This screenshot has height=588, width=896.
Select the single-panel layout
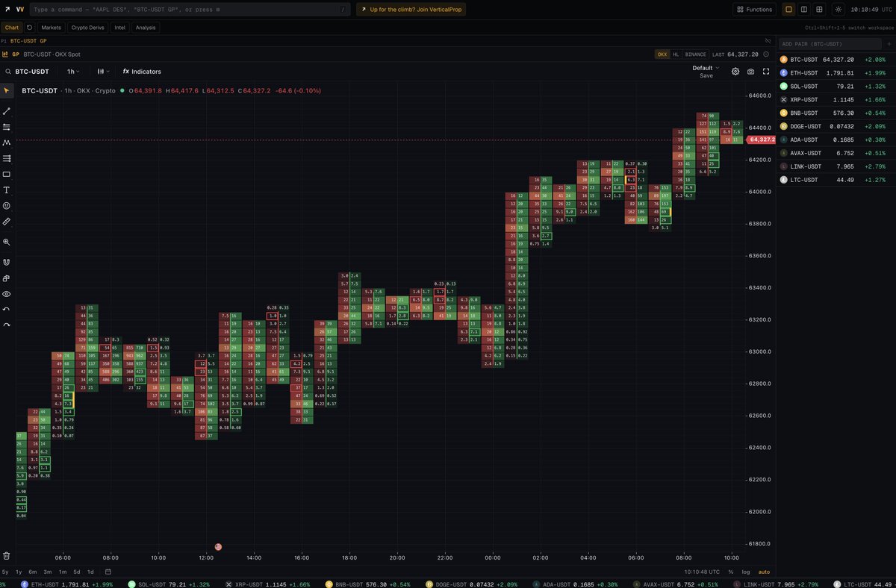pyautogui.click(x=788, y=10)
